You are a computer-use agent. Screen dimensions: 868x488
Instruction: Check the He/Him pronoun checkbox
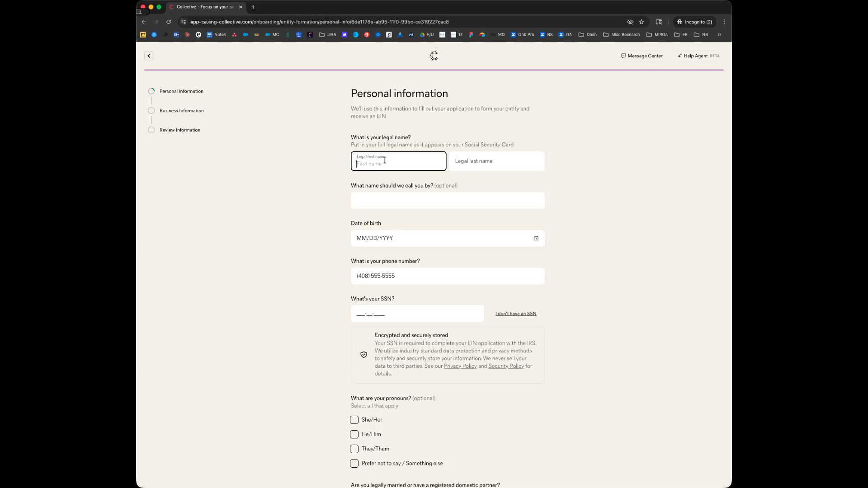(354, 434)
